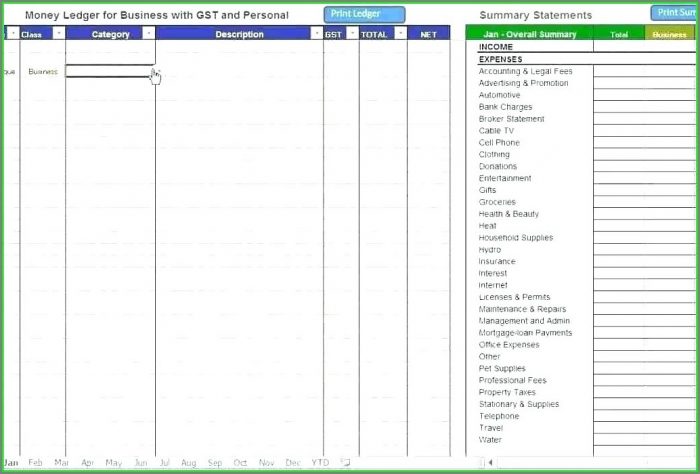
Task: Click the Total summary column header
Action: click(x=619, y=34)
